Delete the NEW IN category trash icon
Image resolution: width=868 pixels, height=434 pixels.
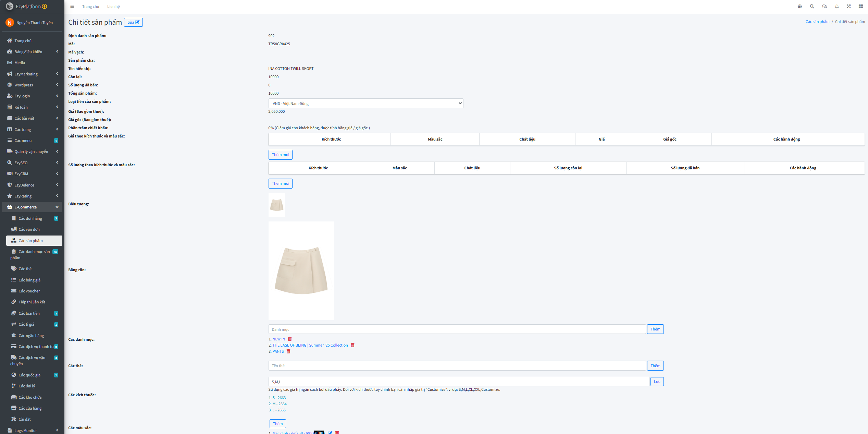[x=290, y=339]
